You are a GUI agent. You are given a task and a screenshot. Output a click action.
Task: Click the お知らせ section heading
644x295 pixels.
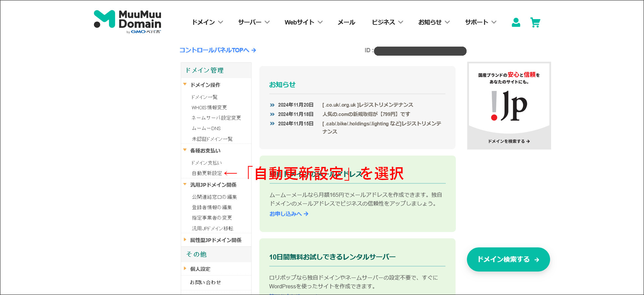[282, 85]
